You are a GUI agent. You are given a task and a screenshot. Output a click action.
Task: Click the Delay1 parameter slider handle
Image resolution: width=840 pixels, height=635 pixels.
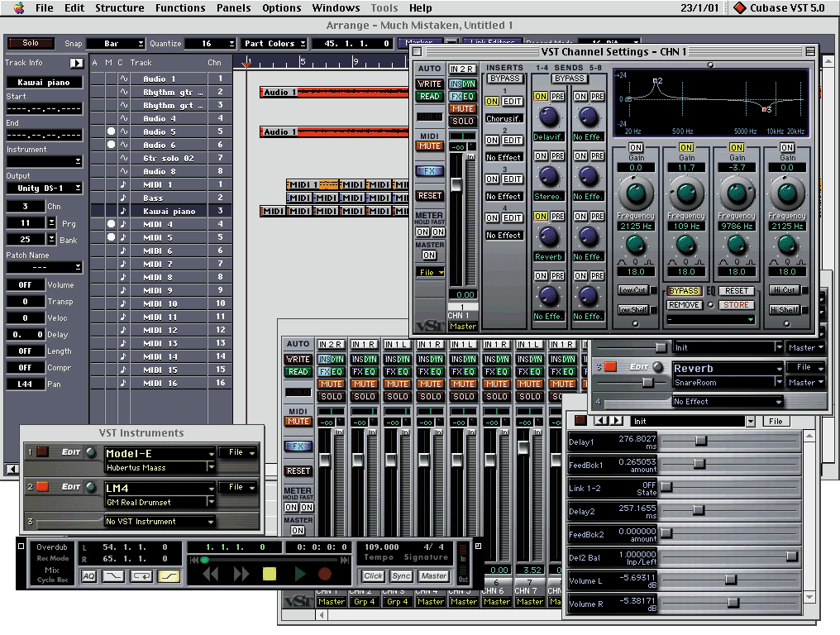point(700,442)
